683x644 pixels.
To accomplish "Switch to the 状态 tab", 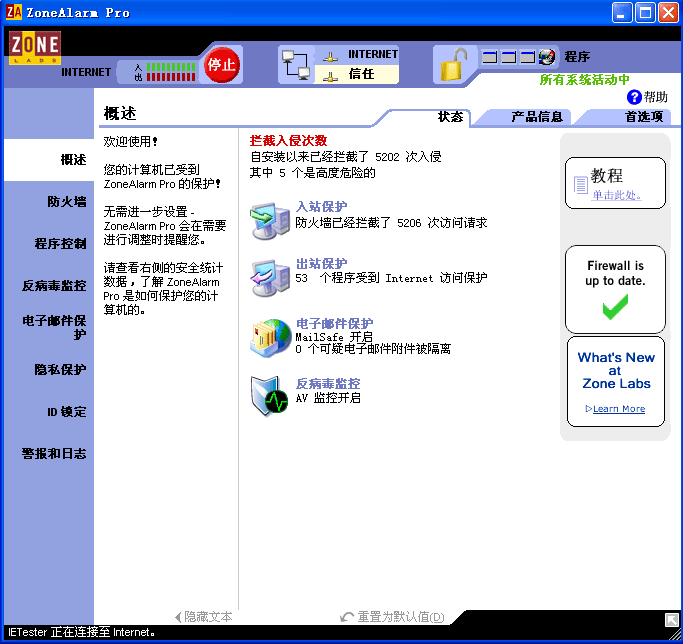I will tap(450, 117).
